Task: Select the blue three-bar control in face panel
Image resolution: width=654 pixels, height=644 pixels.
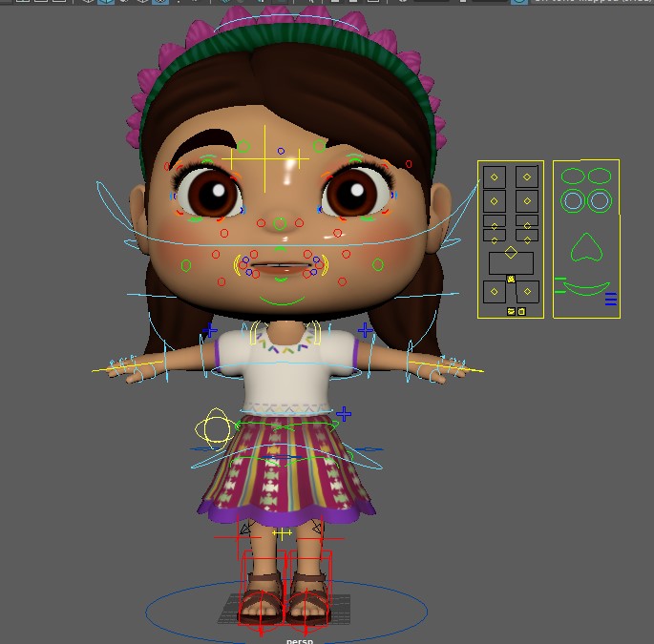Action: coord(611,299)
